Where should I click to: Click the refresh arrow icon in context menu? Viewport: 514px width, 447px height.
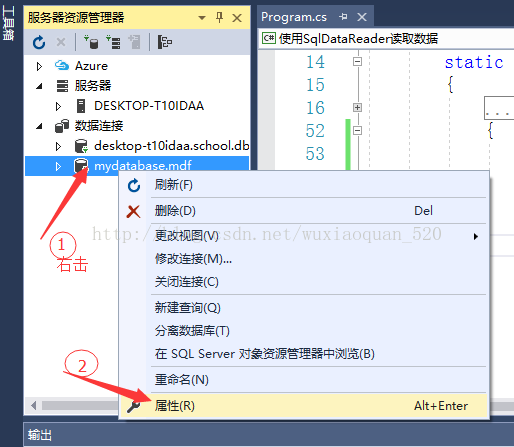tap(134, 185)
